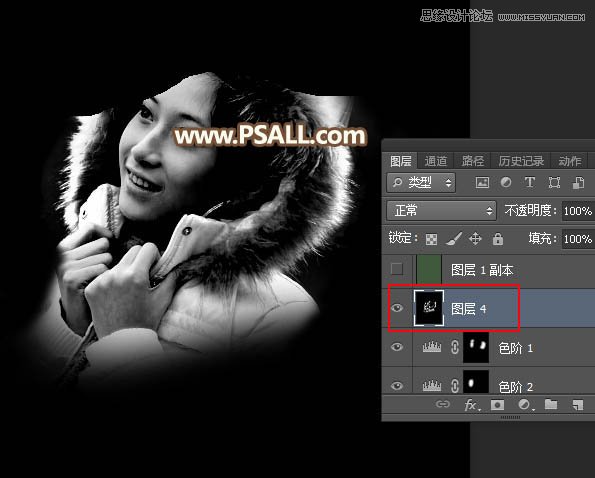
Task: Toggle lock position move icon
Action: click(475, 239)
